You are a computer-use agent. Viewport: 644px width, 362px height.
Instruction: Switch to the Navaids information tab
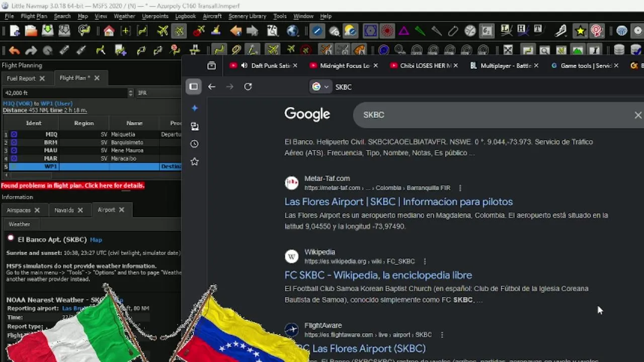tap(64, 210)
